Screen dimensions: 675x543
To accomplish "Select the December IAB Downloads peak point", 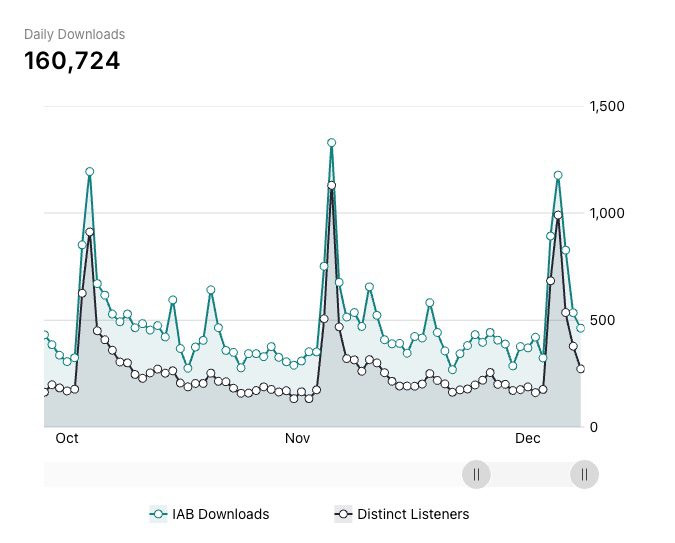I will click(558, 175).
